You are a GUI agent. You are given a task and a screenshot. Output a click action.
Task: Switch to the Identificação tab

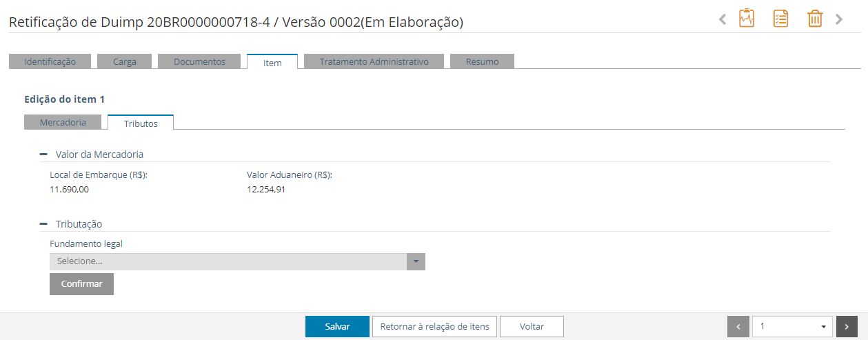(x=50, y=61)
